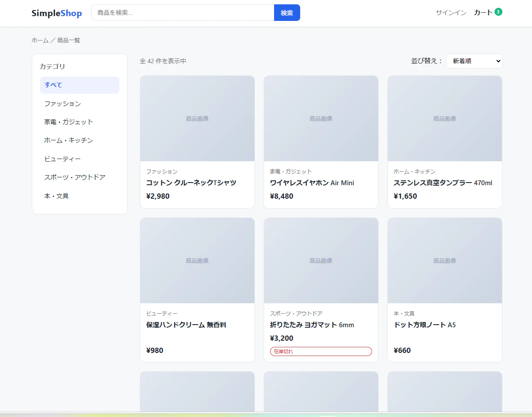This screenshot has height=417, width=532.
Task: Click the 家電・ガジェット label on the earphone card
Action: pos(291,172)
